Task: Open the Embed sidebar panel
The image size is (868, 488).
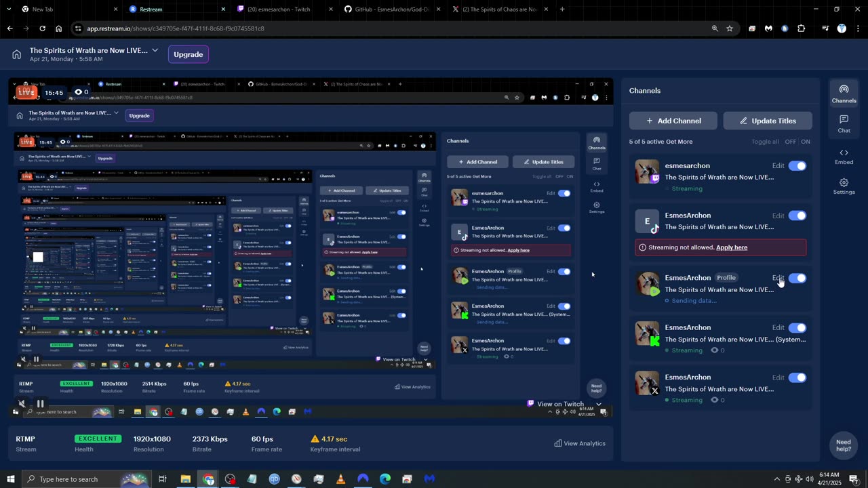Action: coord(844,157)
